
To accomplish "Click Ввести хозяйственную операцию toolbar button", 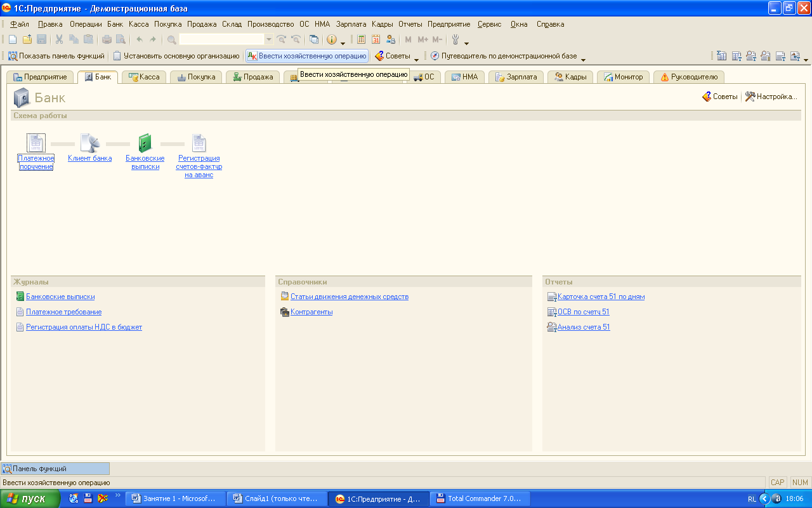I will coord(307,56).
